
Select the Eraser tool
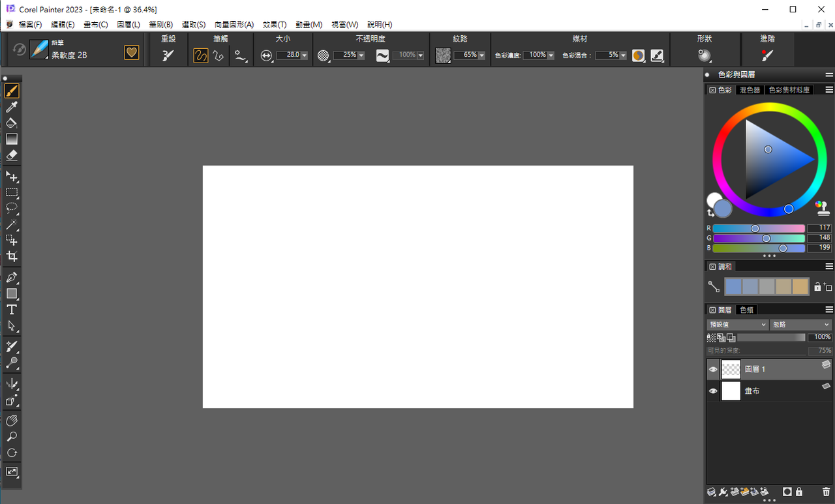[x=11, y=155]
